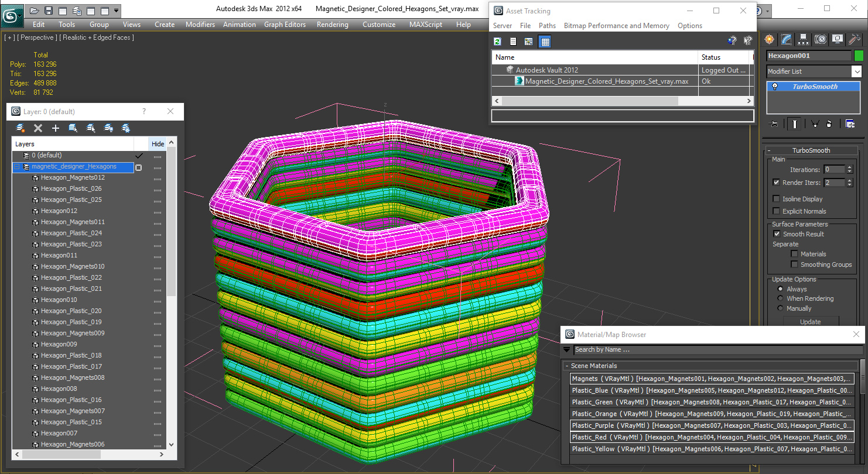Screen dimensions: 868x474
Task: Open Utilities hammer tab
Action: coord(855,39)
